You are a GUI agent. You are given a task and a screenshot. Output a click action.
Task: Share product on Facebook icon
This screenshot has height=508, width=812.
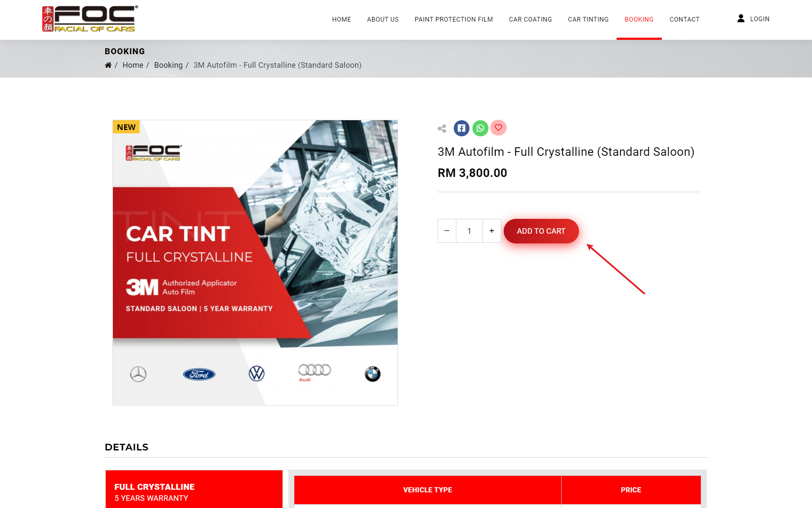tap(461, 128)
